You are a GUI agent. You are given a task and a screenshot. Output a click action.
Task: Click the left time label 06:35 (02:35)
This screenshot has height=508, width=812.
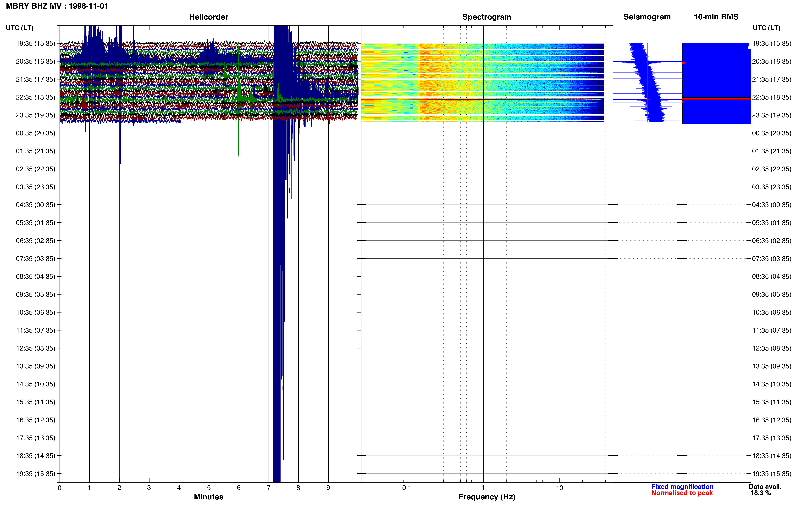(x=36, y=240)
